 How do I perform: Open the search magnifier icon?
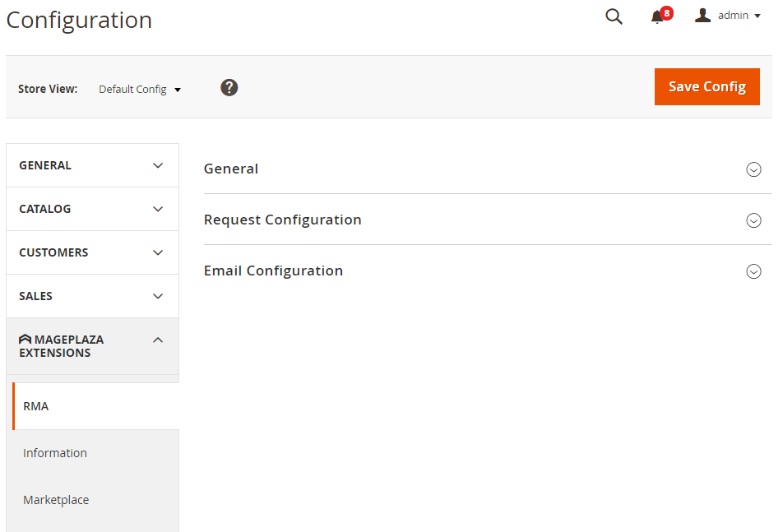(x=614, y=16)
